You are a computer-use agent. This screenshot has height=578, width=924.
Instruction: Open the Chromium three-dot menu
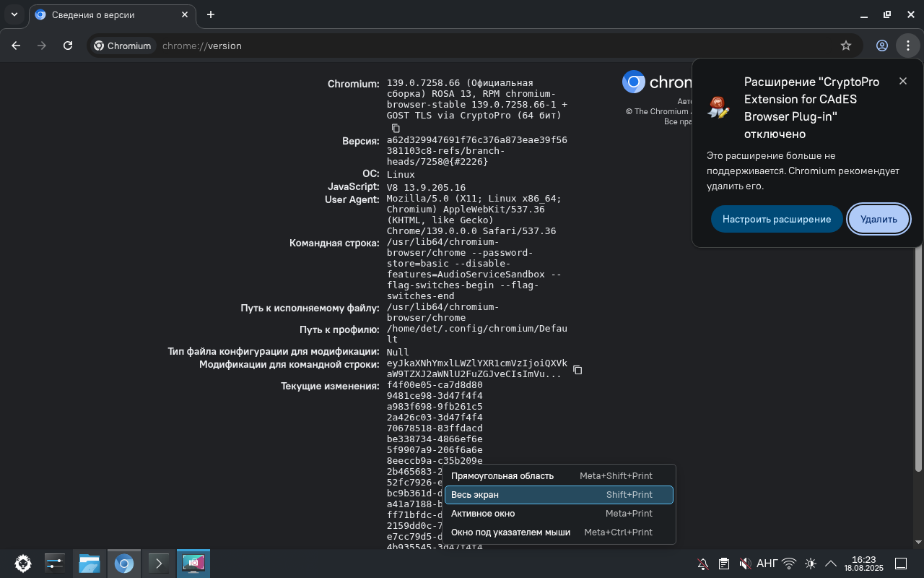(907, 46)
